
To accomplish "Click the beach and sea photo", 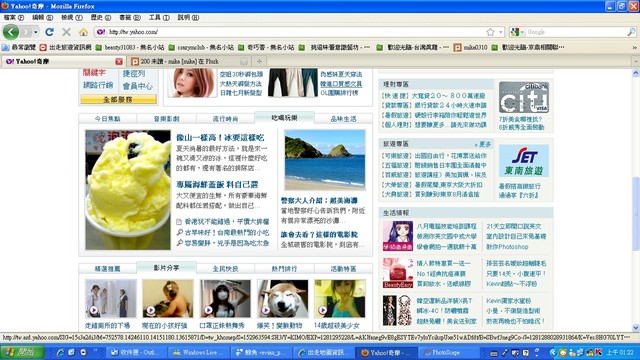I will pyautogui.click(x=324, y=160).
